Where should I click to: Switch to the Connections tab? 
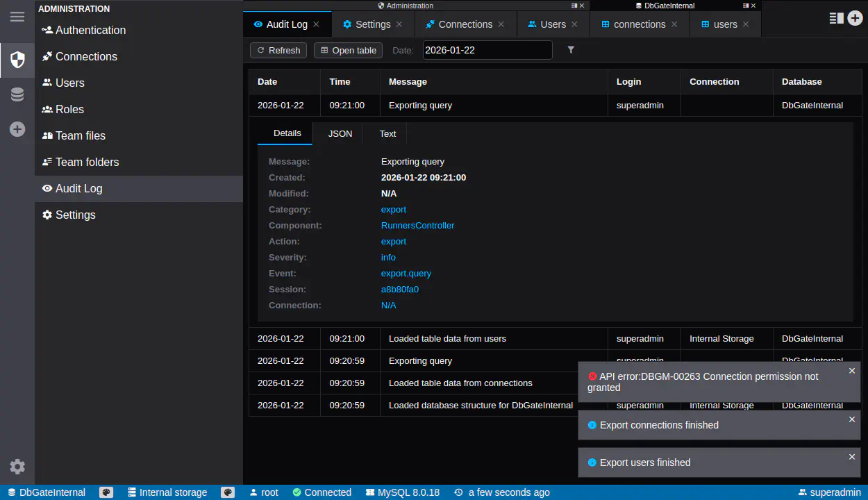(465, 24)
